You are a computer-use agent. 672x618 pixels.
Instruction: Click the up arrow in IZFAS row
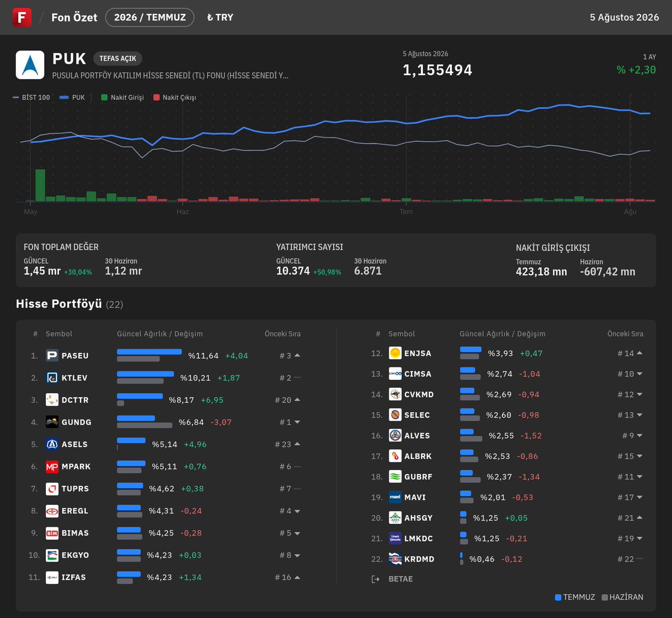click(297, 577)
